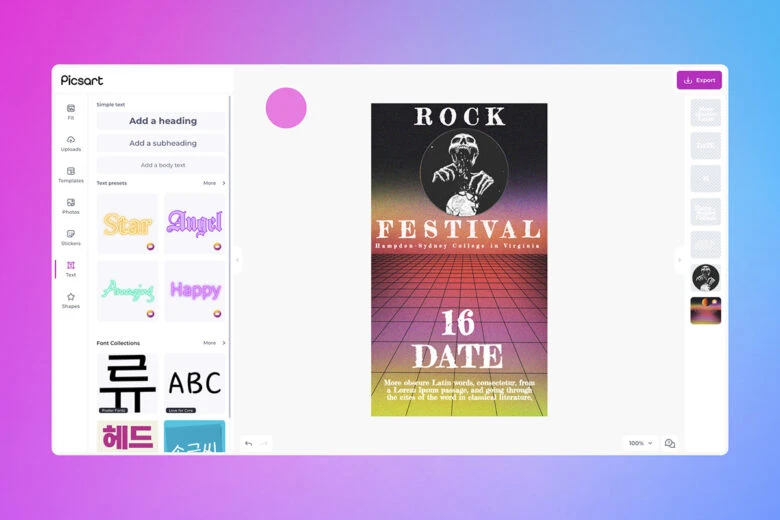Click the undo arrow icon
This screenshot has width=780, height=520.
(x=248, y=443)
